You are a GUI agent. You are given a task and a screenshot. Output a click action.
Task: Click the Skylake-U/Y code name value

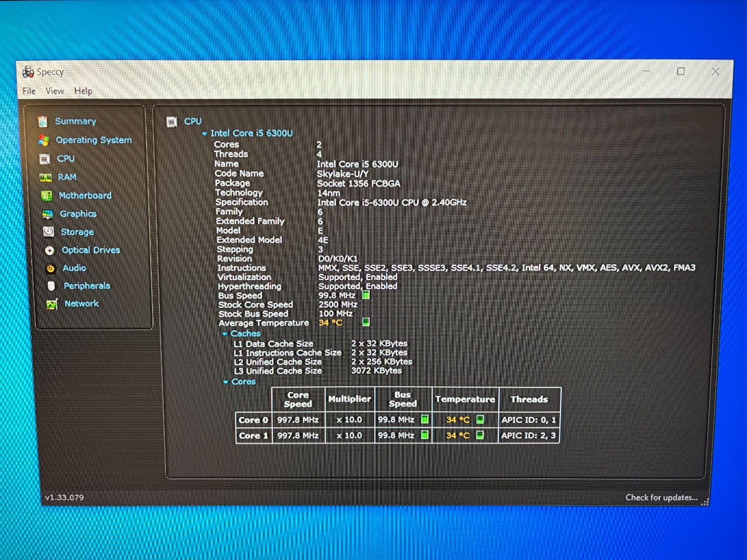pyautogui.click(x=343, y=174)
